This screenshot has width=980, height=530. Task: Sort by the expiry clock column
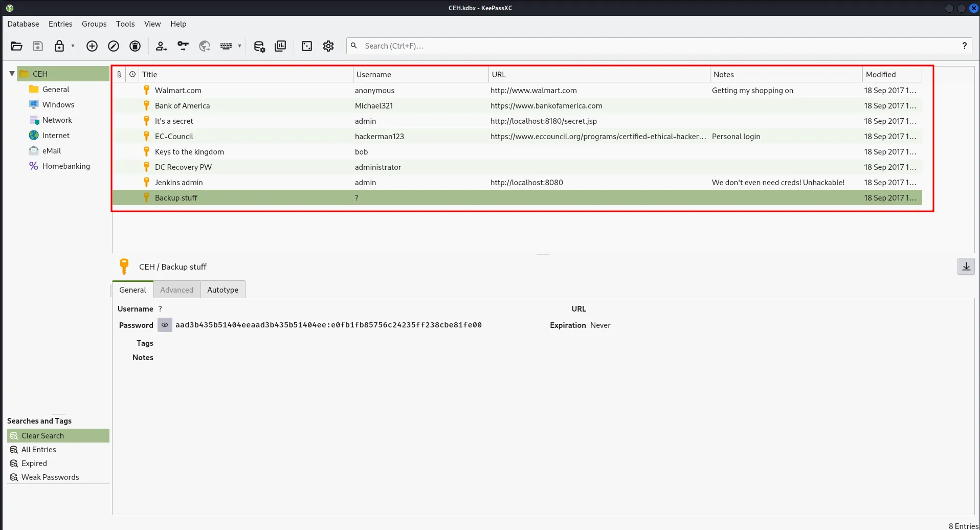tap(132, 74)
